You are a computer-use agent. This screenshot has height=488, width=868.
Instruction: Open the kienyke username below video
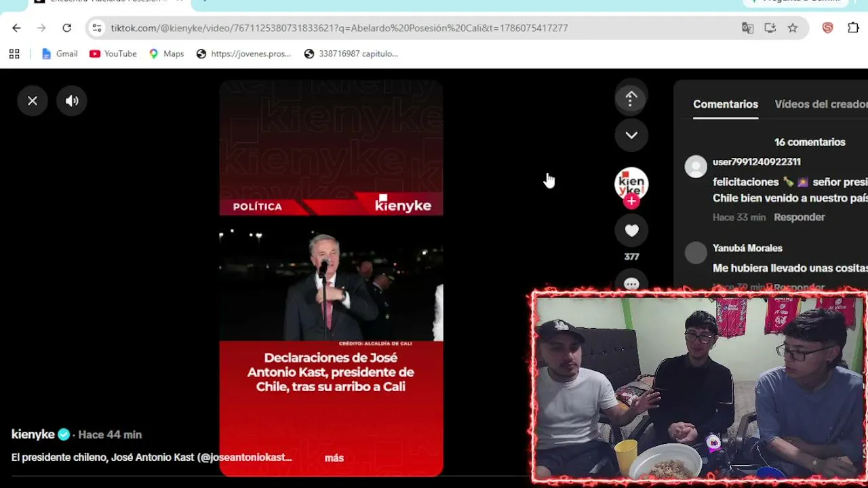click(x=33, y=434)
